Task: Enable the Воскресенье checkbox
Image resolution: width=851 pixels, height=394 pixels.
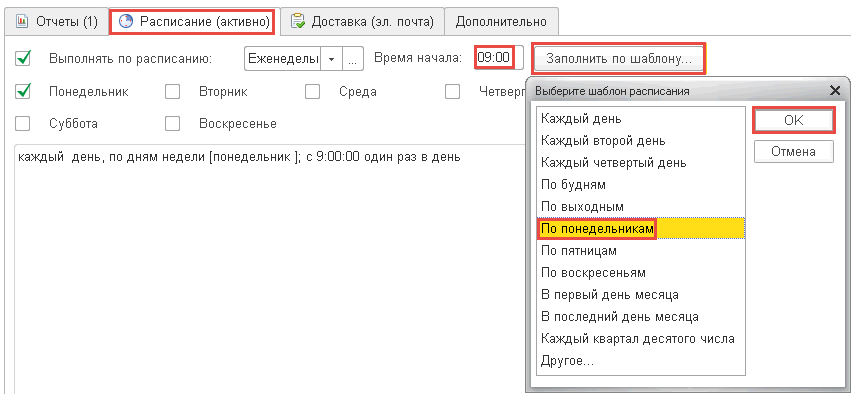Action: (173, 124)
